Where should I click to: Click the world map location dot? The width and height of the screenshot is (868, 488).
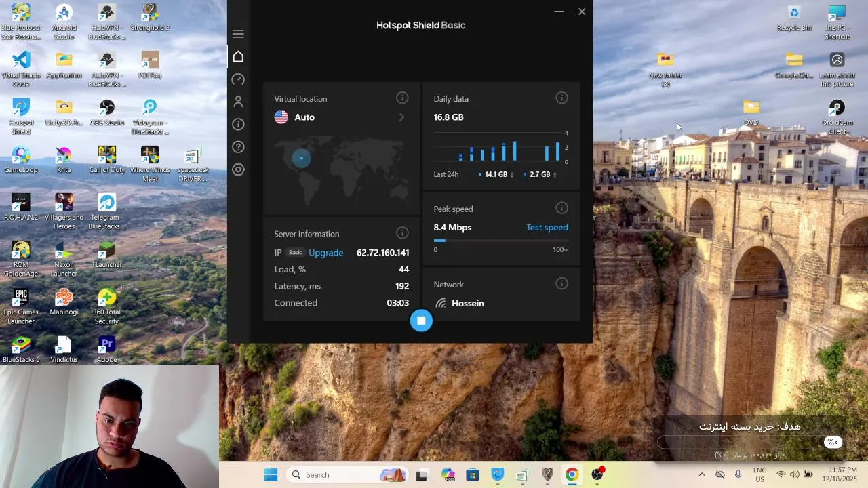pos(302,159)
